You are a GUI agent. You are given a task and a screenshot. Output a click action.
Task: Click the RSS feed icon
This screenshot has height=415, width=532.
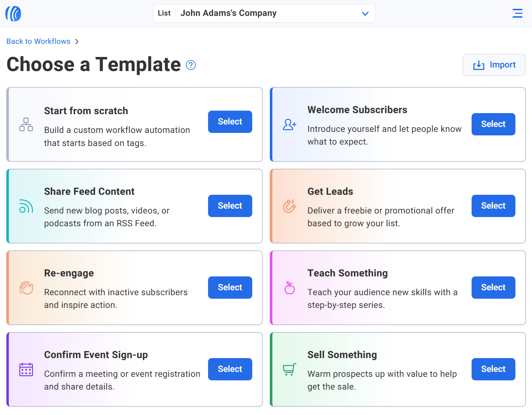coord(26,206)
